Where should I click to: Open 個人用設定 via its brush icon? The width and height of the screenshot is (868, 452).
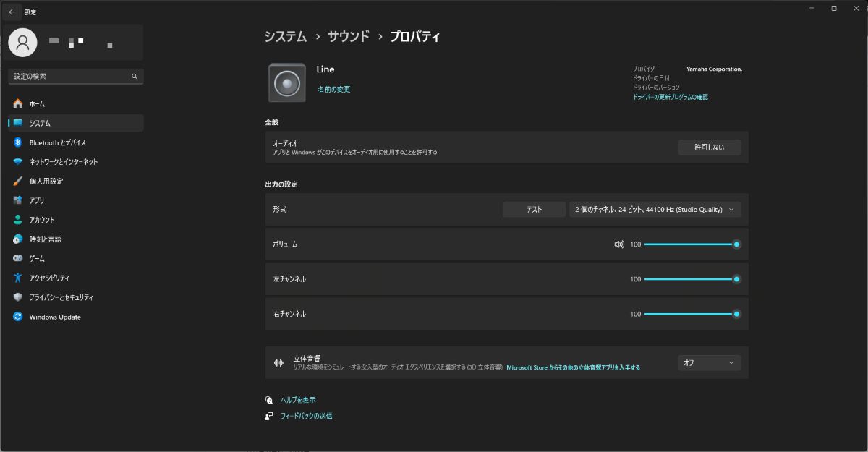18,182
